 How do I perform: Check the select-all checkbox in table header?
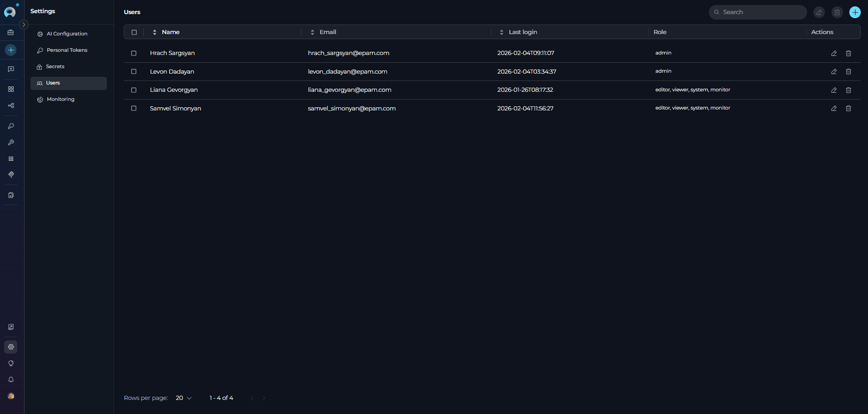(135, 32)
